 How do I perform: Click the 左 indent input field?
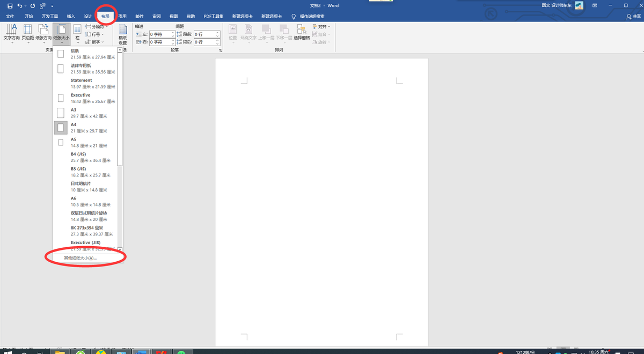tap(162, 34)
